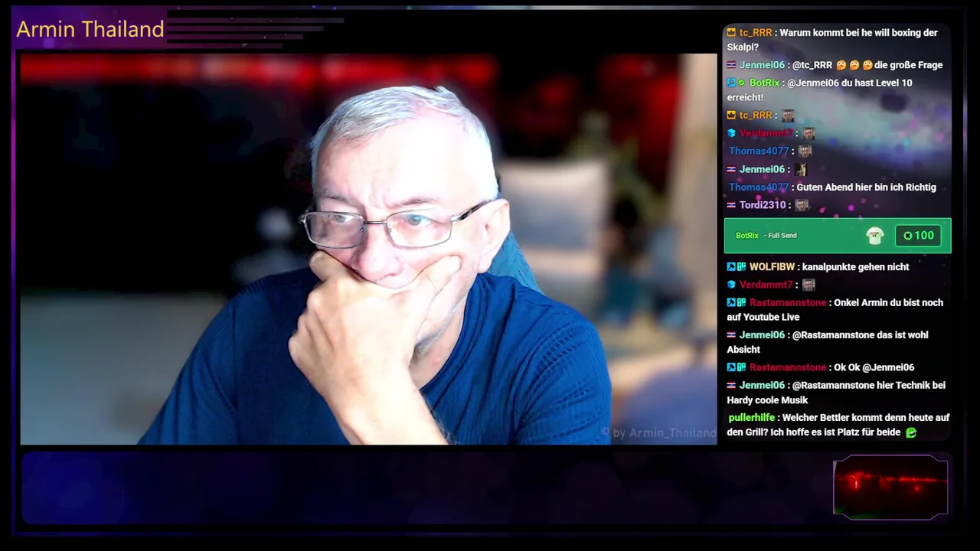Screen dimensions: 980x551
Task: Click the flag badge on Jenmei06 'hier Technik' row
Action: 731,385
